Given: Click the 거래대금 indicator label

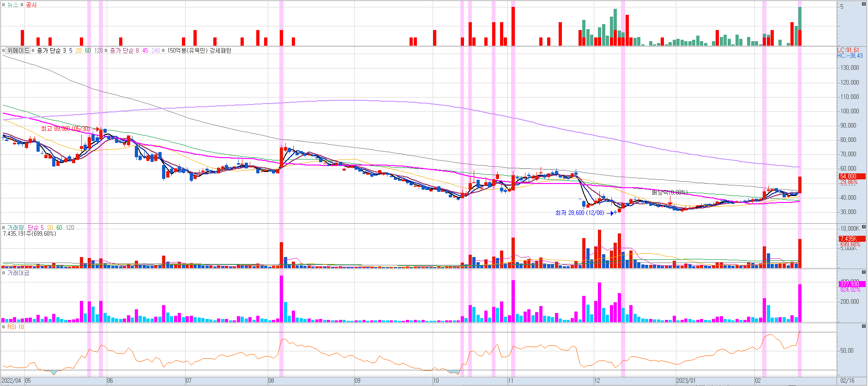Looking at the screenshot, I should pos(18,273).
